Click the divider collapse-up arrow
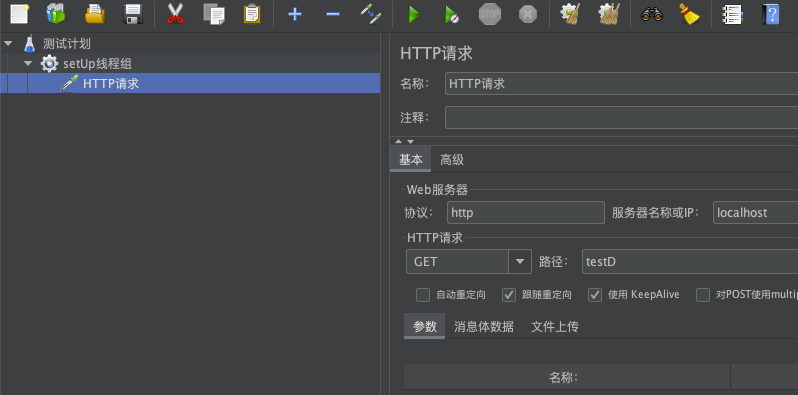798x395 pixels. tap(398, 142)
